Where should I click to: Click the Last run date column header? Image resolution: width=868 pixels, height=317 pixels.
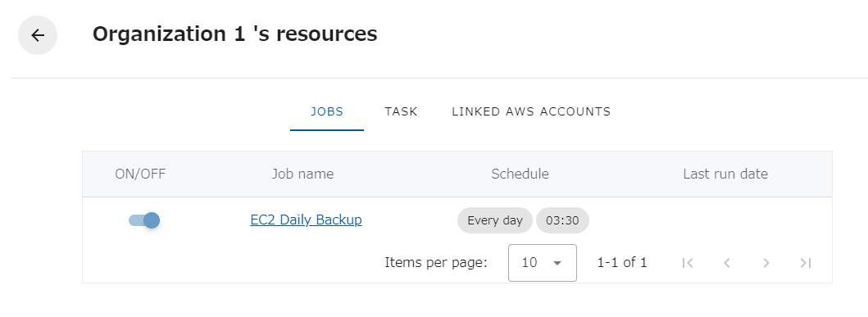[725, 174]
